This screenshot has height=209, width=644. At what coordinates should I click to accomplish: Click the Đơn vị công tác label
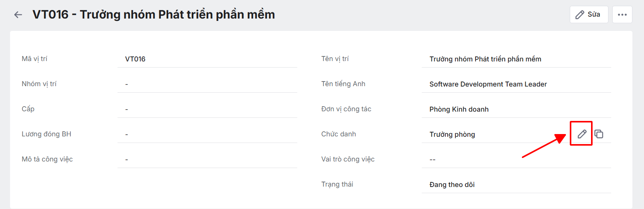coord(346,109)
